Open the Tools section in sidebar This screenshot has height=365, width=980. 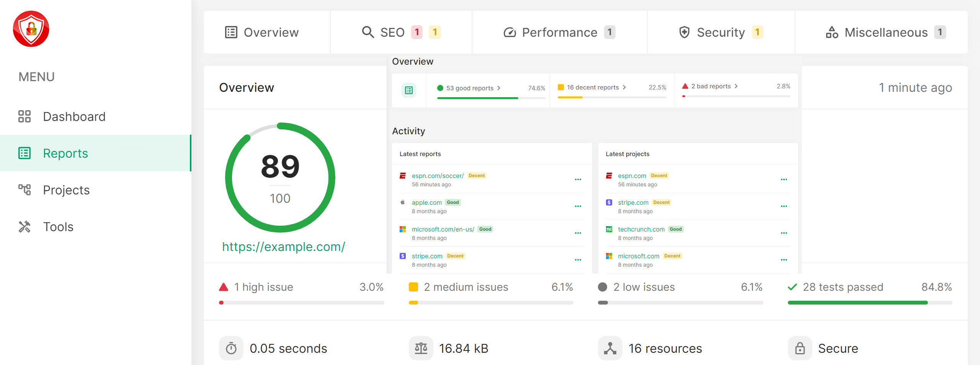(58, 226)
